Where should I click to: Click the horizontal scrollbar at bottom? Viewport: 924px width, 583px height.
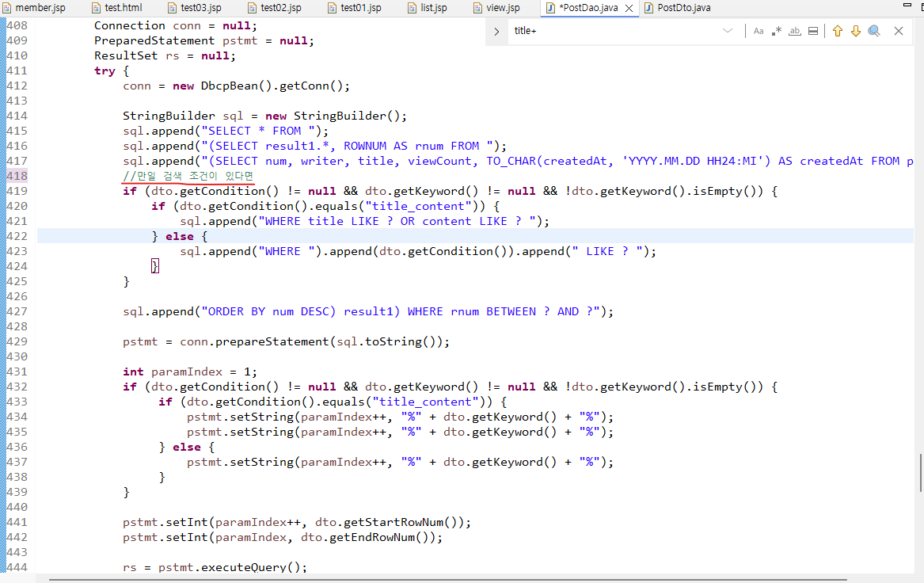pyautogui.click(x=448, y=580)
